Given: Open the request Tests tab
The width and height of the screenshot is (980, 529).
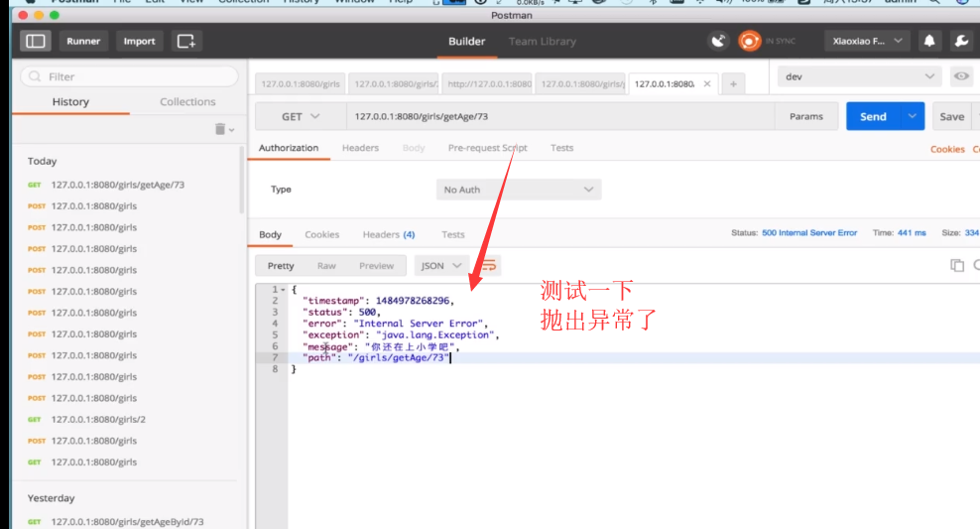Looking at the screenshot, I should click(561, 148).
